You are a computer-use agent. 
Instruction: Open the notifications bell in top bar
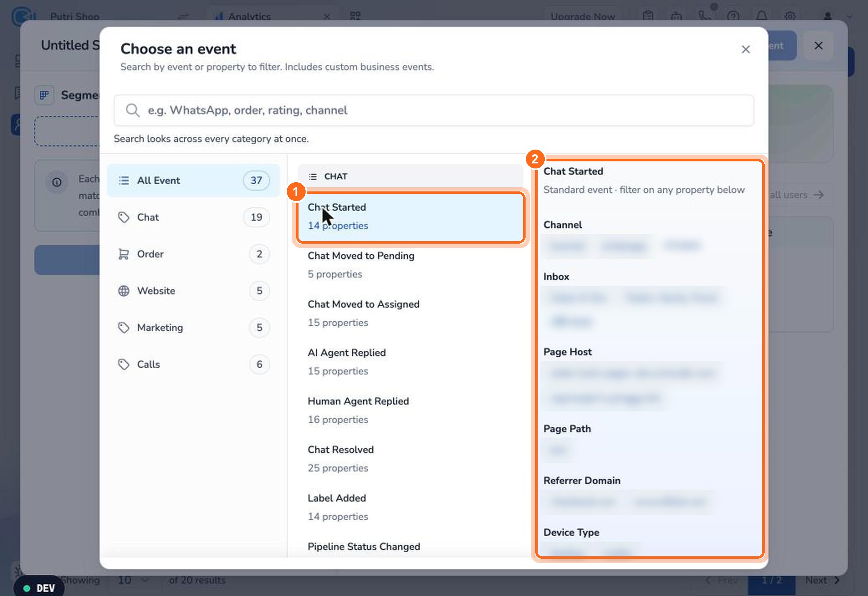click(x=762, y=16)
